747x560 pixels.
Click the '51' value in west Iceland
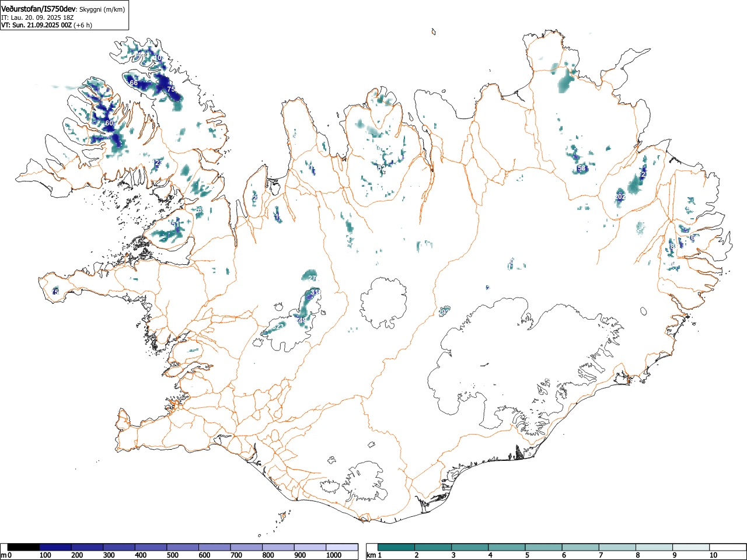point(176,224)
